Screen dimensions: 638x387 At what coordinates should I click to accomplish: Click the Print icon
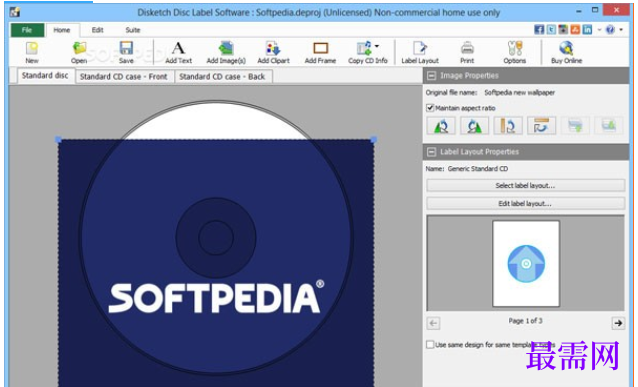[467, 52]
